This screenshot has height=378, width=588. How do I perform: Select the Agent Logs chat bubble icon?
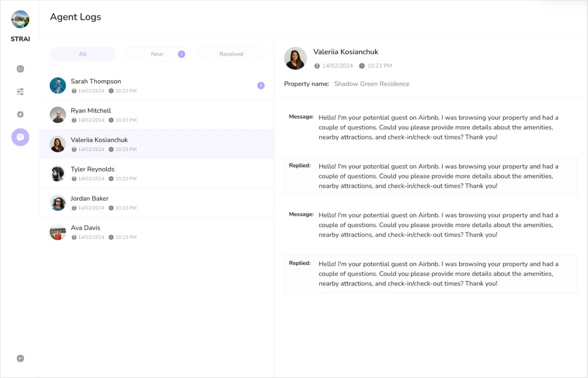click(20, 137)
